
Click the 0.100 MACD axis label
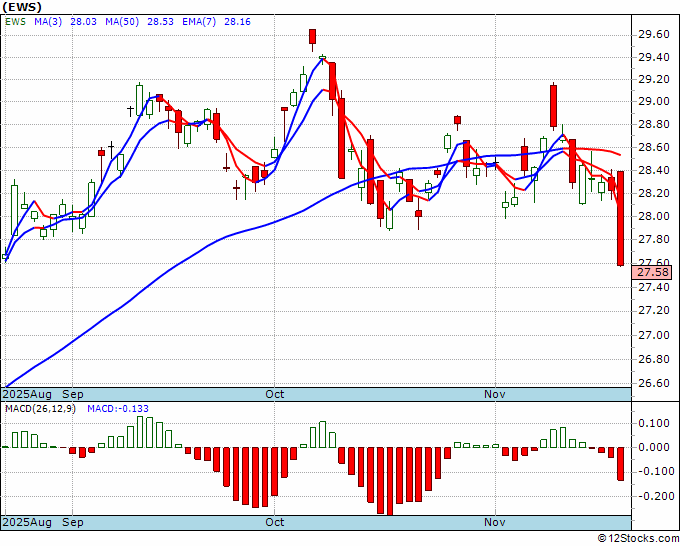coord(654,423)
